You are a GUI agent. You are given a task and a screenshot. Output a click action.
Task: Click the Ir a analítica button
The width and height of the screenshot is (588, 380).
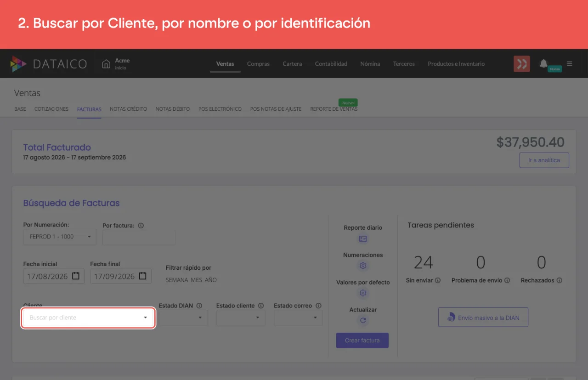pyautogui.click(x=544, y=160)
